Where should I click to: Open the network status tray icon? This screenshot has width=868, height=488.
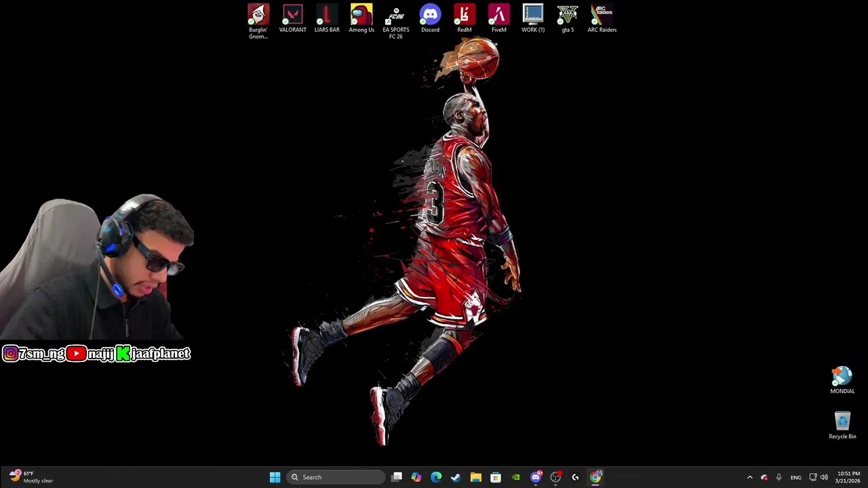pos(813,477)
